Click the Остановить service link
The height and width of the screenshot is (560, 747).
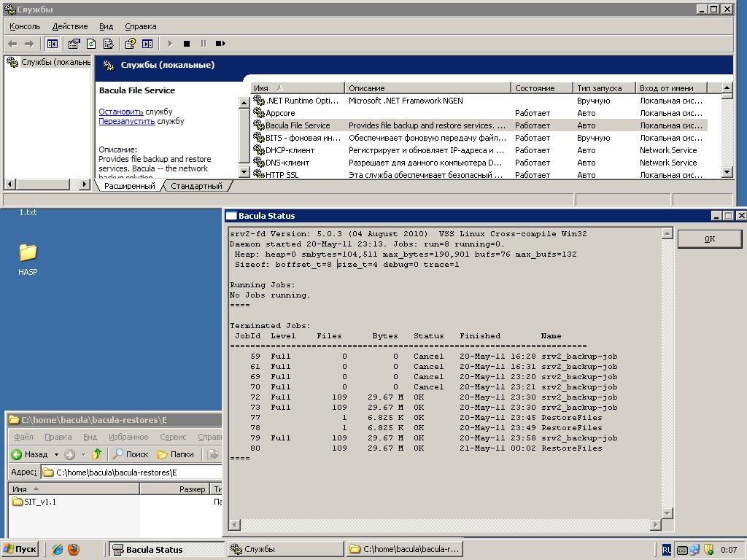tap(121, 112)
